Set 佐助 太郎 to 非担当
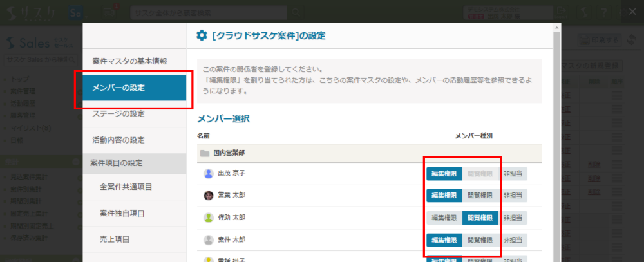The image size is (644, 262). [x=513, y=218]
